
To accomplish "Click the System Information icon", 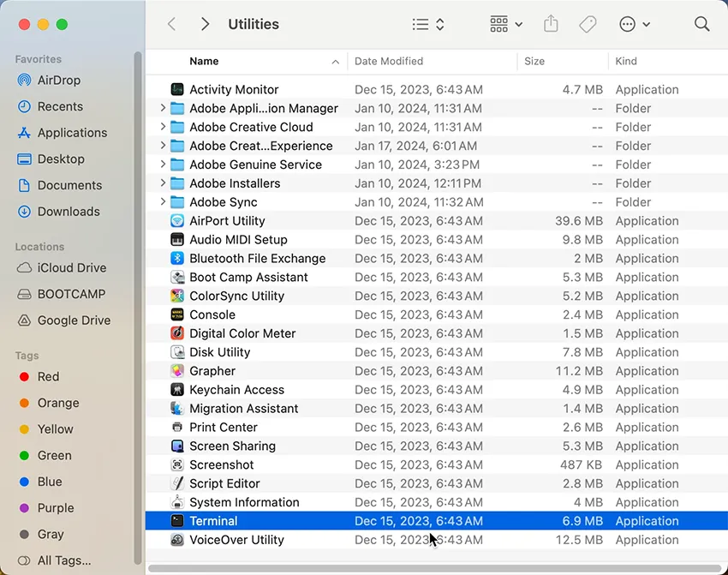I will click(177, 502).
